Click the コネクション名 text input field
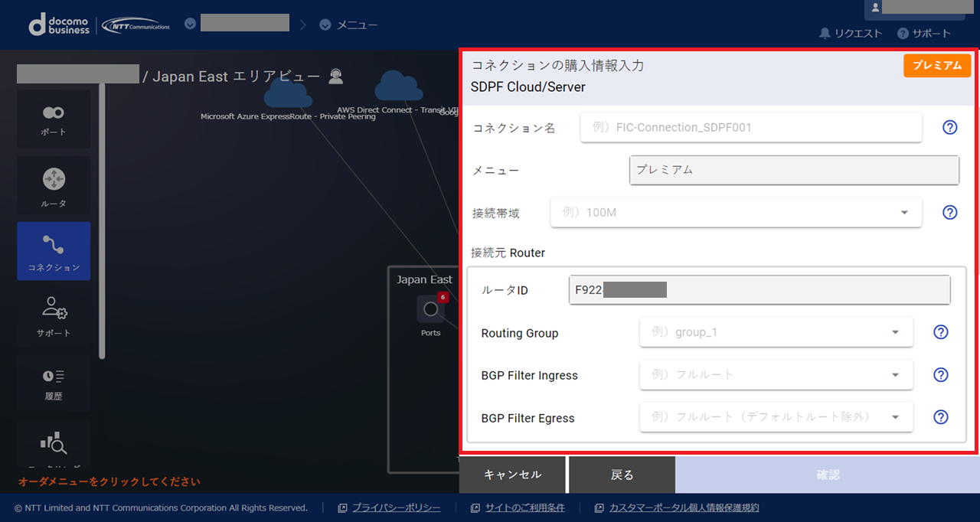The image size is (980, 522). pos(750,127)
